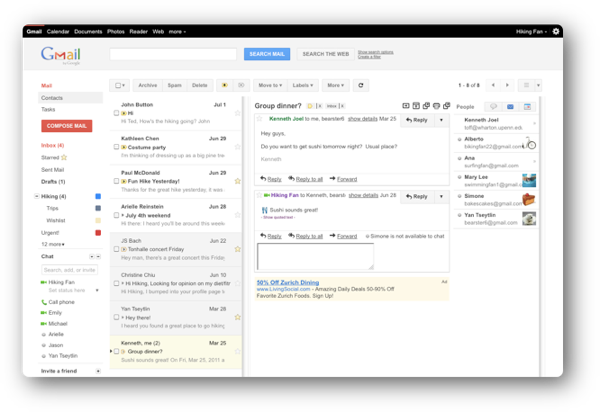Star the Kenneth Joel message
Image resolution: width=600 pixels, height=412 pixels.
click(x=259, y=119)
